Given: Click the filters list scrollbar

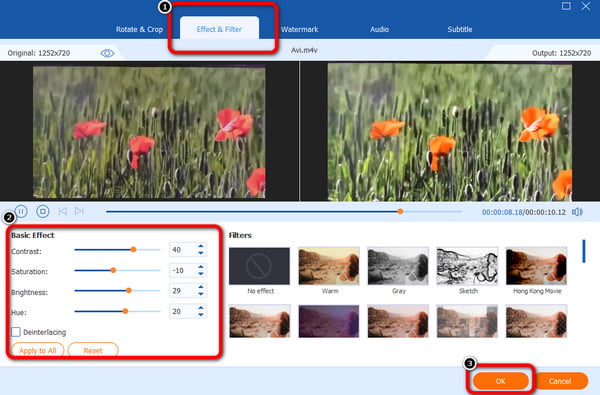Looking at the screenshot, I should tap(584, 251).
